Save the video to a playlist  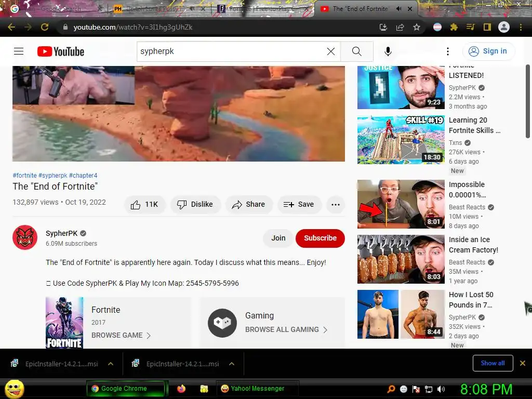299,204
